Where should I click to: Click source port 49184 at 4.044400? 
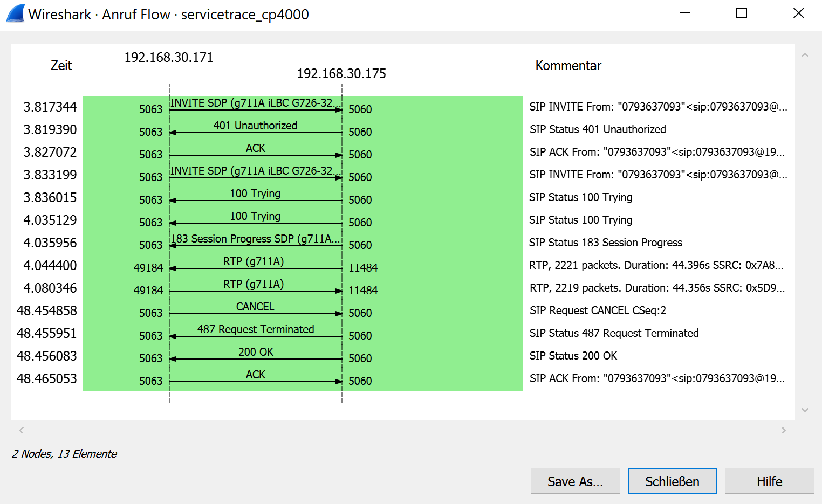pyautogui.click(x=148, y=267)
